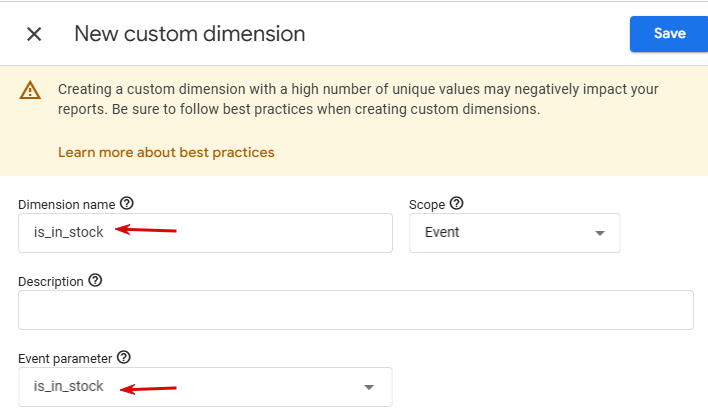Click help icon next to Scope
The height and width of the screenshot is (417, 708).
point(457,203)
